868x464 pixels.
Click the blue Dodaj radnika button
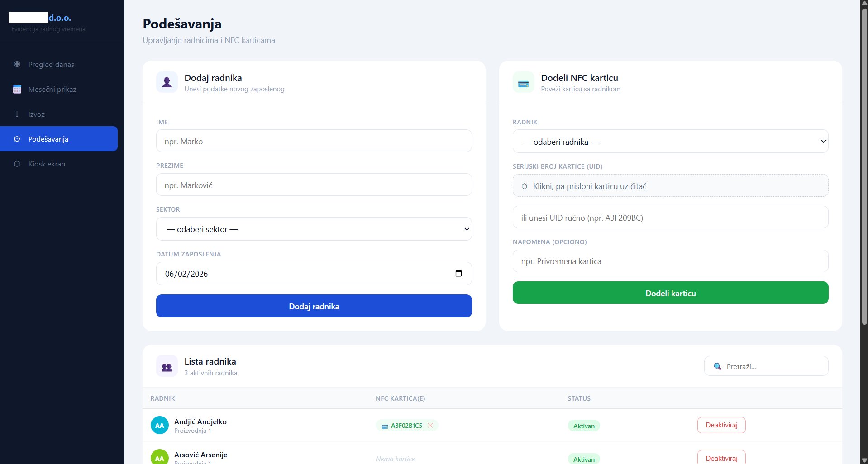pyautogui.click(x=314, y=306)
